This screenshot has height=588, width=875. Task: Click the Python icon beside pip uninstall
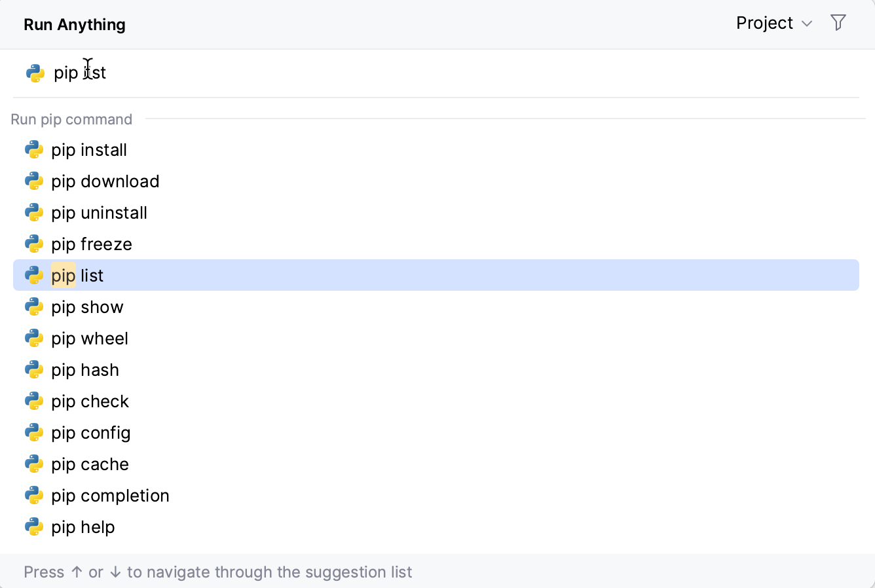[x=34, y=213]
